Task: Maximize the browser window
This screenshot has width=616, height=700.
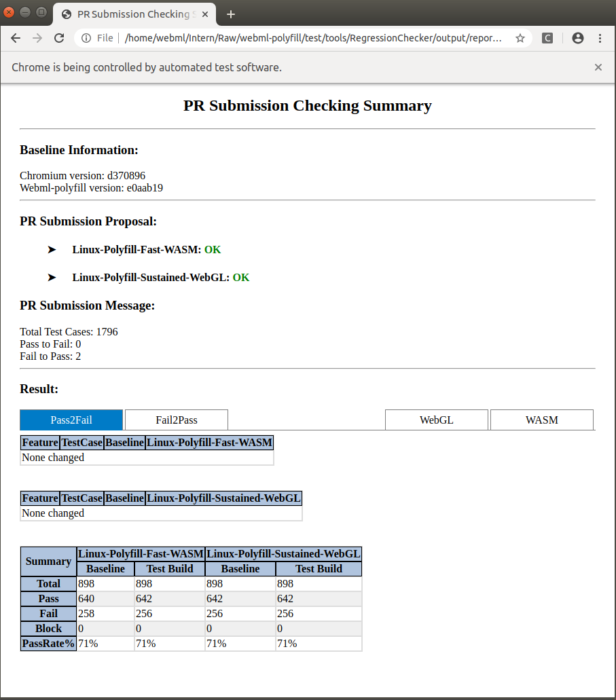Action: 41,12
